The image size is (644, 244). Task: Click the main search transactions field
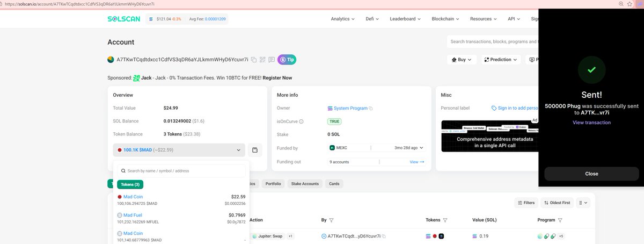pyautogui.click(x=492, y=41)
